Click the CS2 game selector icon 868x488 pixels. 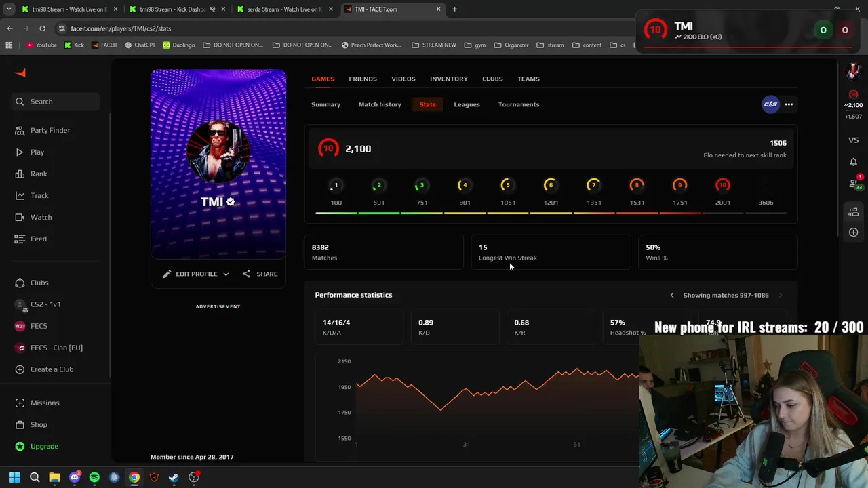pos(770,104)
